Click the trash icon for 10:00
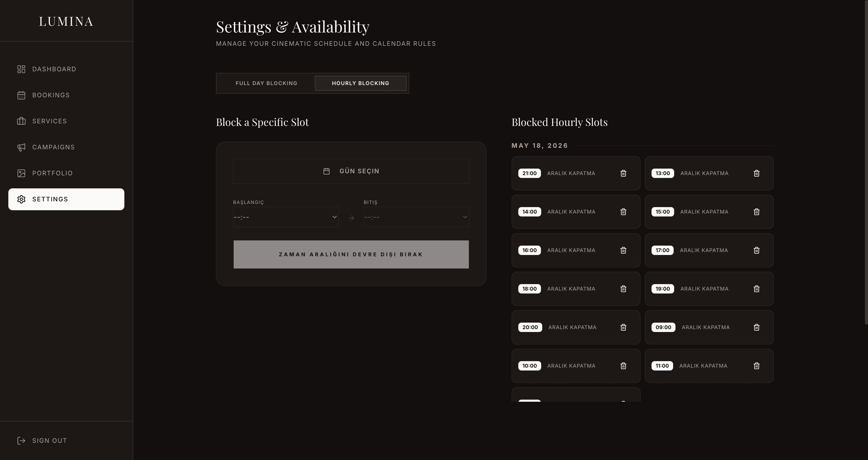Viewport: 868px width, 460px height. [623, 366]
